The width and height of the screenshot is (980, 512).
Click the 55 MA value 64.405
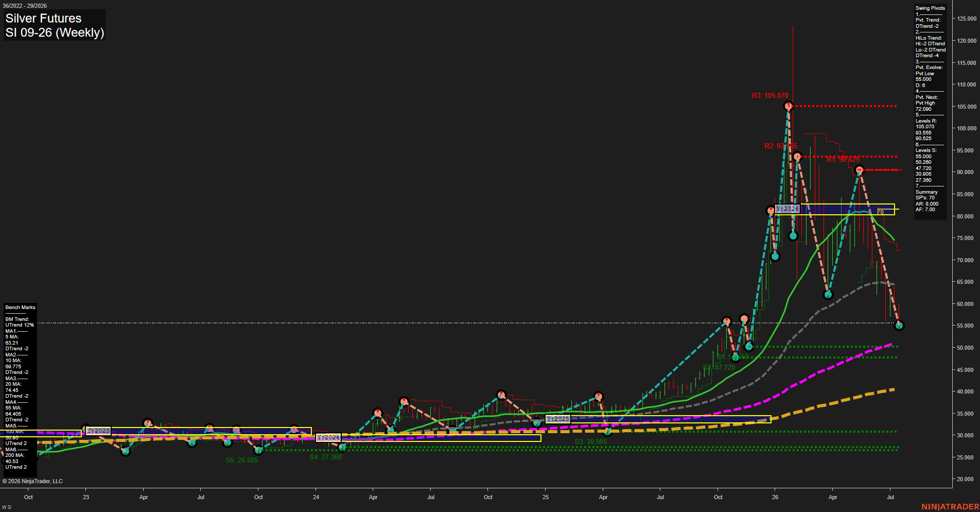pyautogui.click(x=13, y=414)
